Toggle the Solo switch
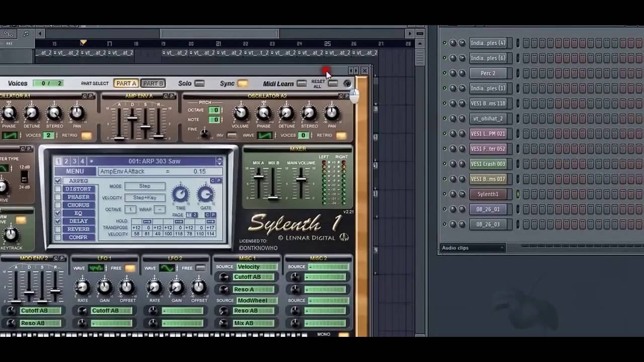644x362 pixels. (200, 83)
